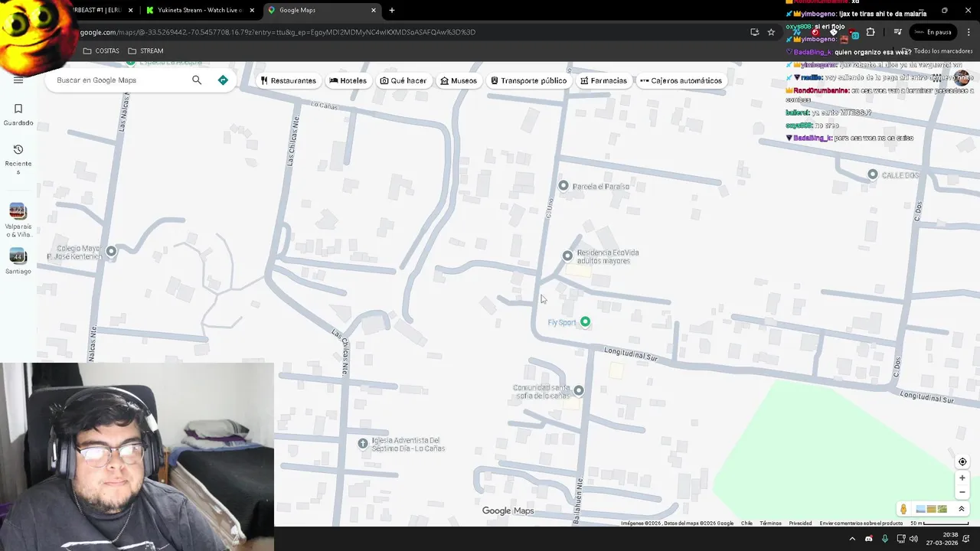Open the STREAM bookmarks folder

tap(145, 51)
